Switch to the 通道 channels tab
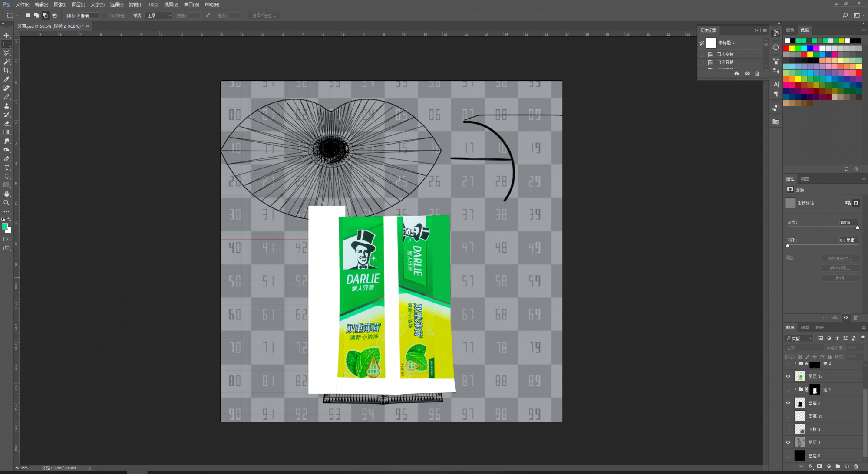The width and height of the screenshot is (868, 474). coord(805,327)
